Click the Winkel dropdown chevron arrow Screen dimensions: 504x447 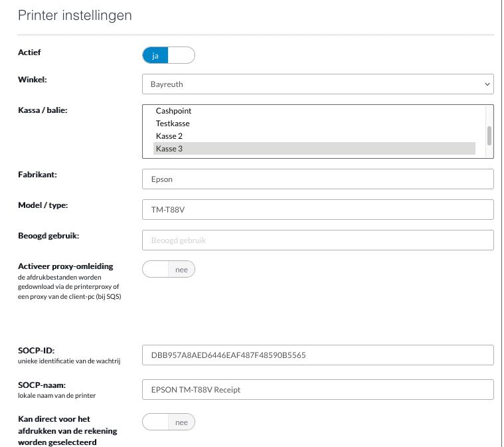click(x=487, y=84)
